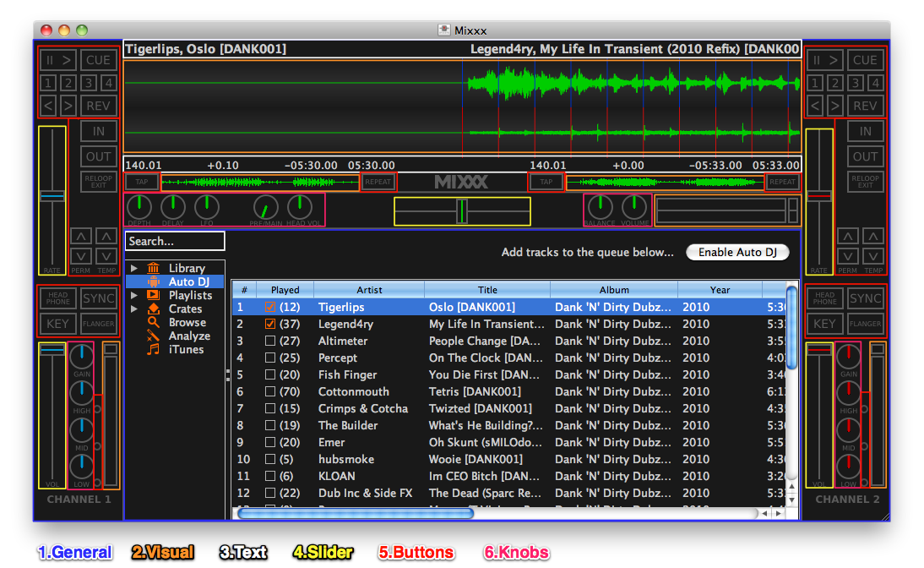Expand the Playlists tree item
924x568 pixels.
(133, 296)
